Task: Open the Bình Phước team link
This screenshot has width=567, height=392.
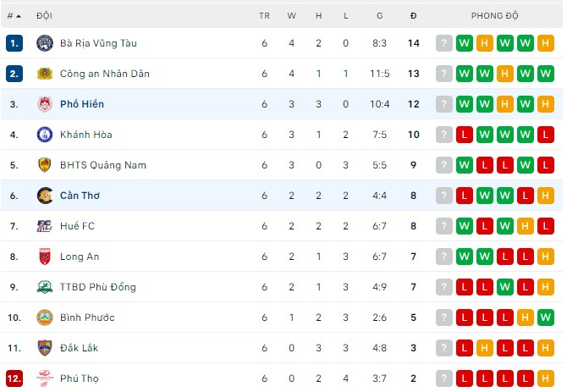Action: pyautogui.click(x=87, y=317)
